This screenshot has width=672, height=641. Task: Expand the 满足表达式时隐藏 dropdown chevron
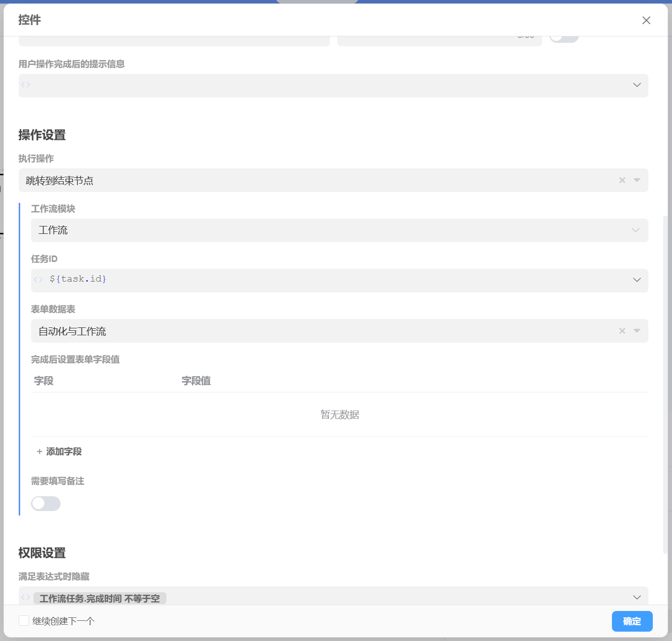coord(637,597)
